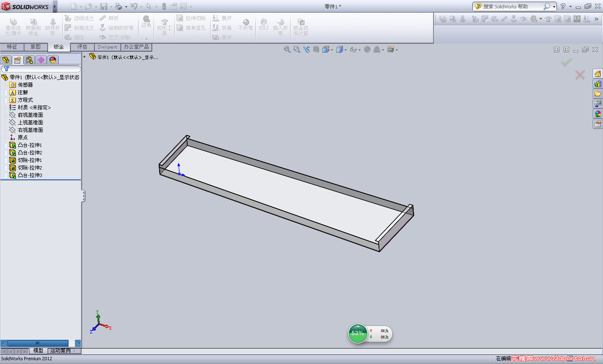The width and height of the screenshot is (603, 364).
Task: Click the Previous View icon in view toolbar
Action: click(307, 49)
